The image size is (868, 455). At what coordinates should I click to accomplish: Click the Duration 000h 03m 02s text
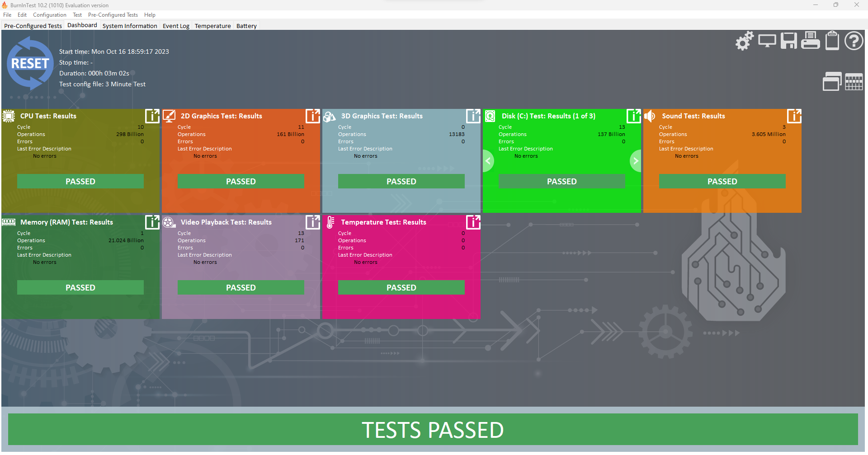[x=94, y=73]
